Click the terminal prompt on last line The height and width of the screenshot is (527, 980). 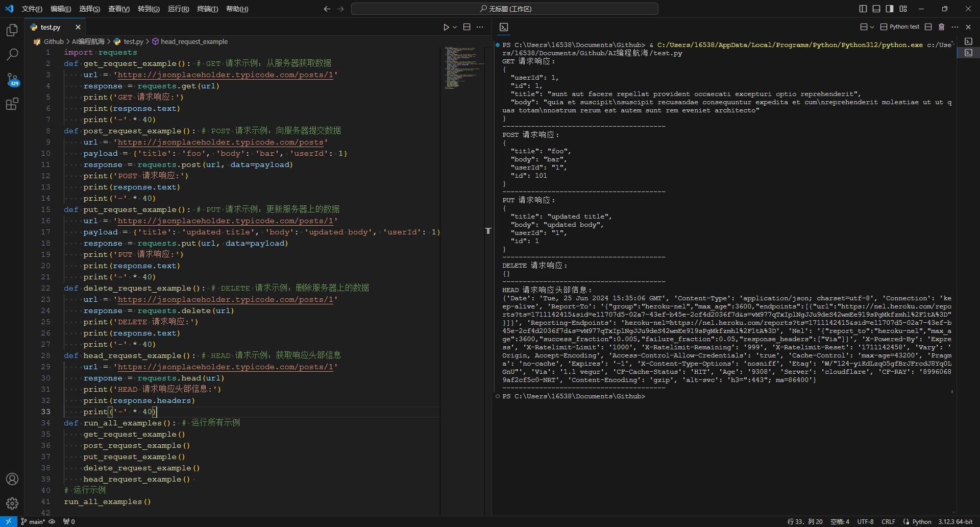tap(574, 396)
